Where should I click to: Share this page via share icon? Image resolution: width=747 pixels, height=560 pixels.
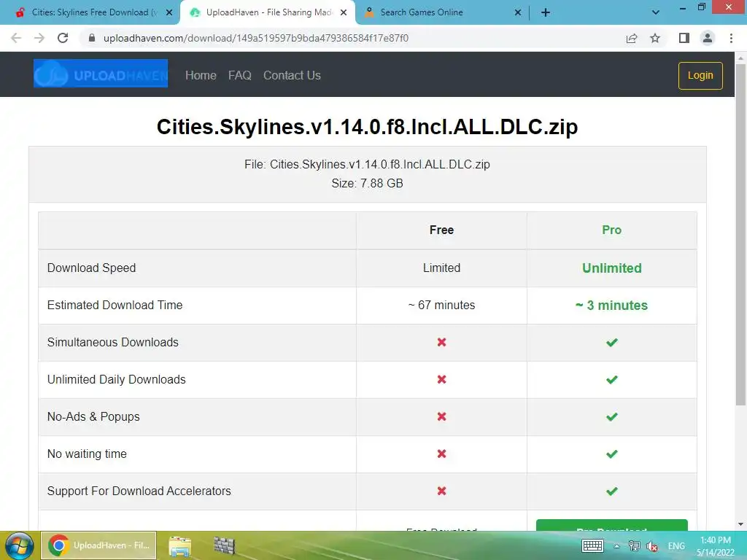[632, 38]
